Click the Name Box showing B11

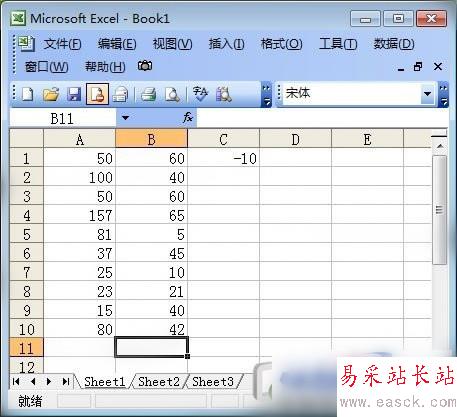pos(63,118)
